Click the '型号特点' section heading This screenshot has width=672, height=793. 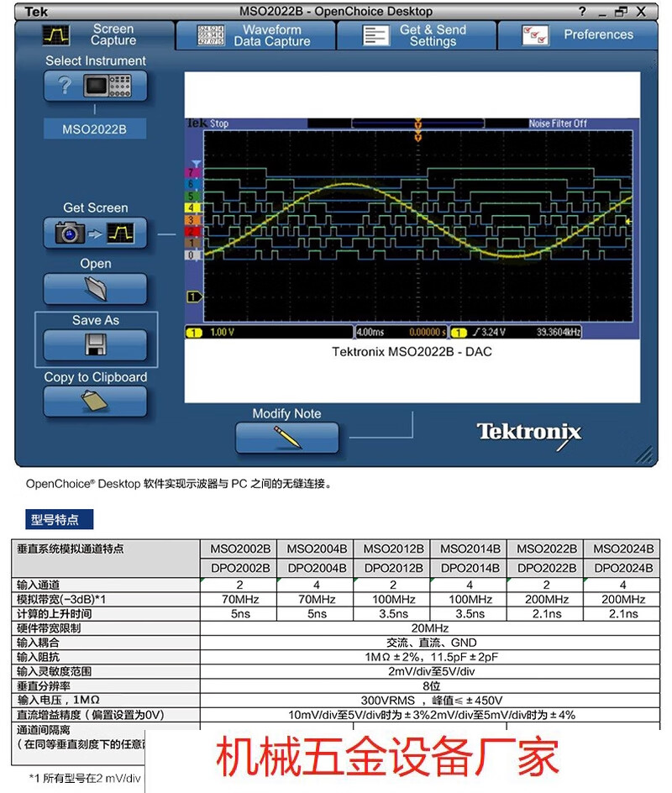pyautogui.click(x=59, y=519)
